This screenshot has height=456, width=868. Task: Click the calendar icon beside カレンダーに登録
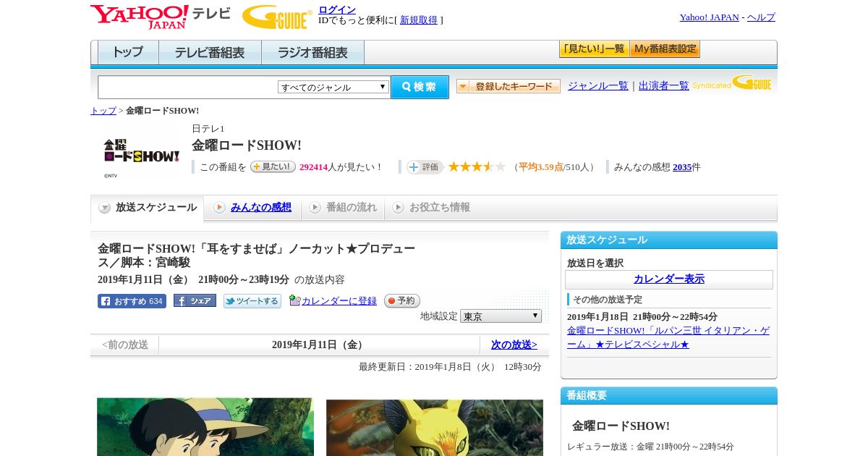tap(294, 300)
